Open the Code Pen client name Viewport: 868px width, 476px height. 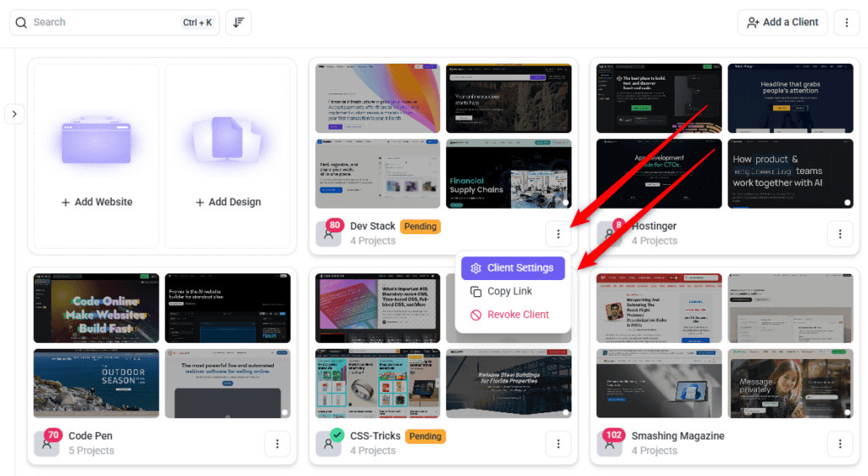tap(90, 436)
